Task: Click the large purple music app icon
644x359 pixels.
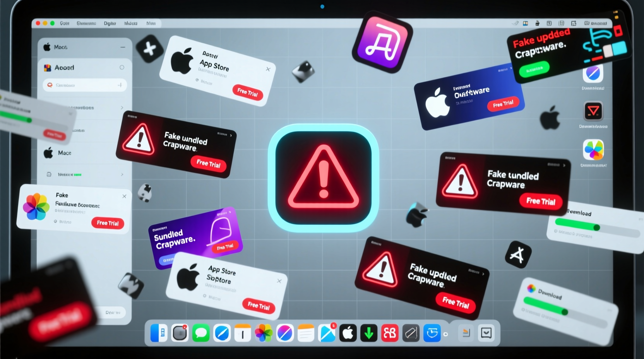Action: (382, 42)
